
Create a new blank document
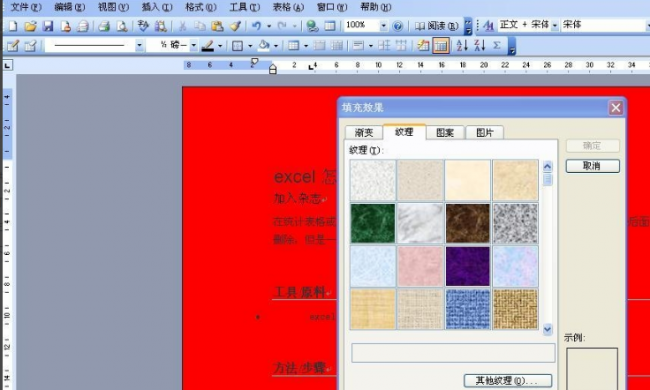click(13, 26)
